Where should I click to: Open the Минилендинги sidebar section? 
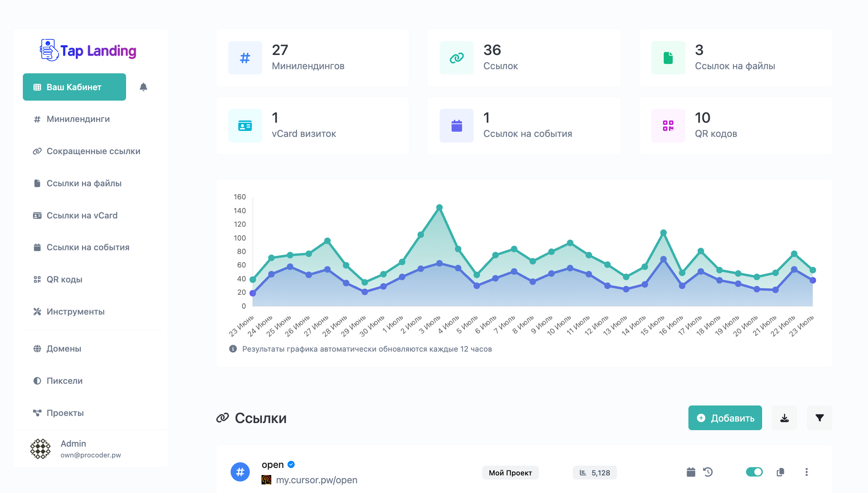(x=78, y=119)
